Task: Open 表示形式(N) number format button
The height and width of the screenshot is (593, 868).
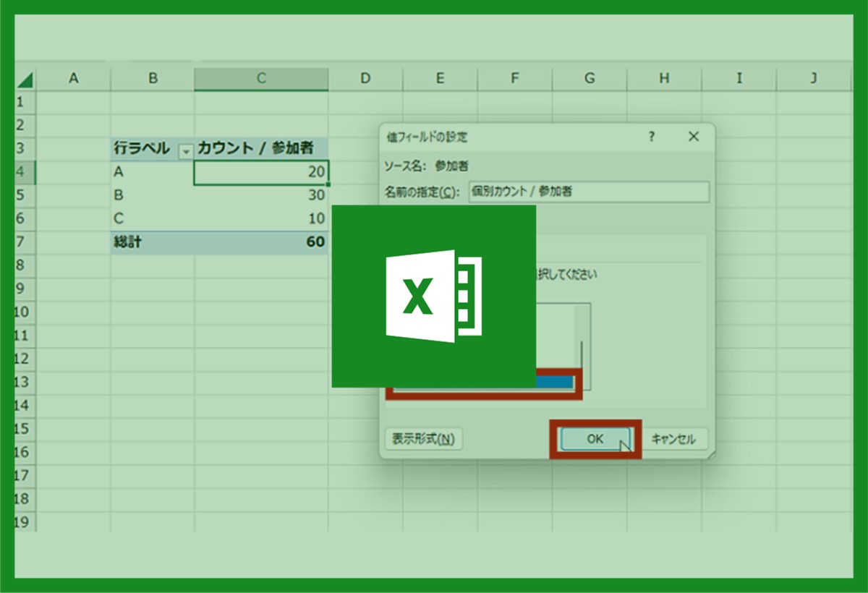Action: [x=423, y=439]
